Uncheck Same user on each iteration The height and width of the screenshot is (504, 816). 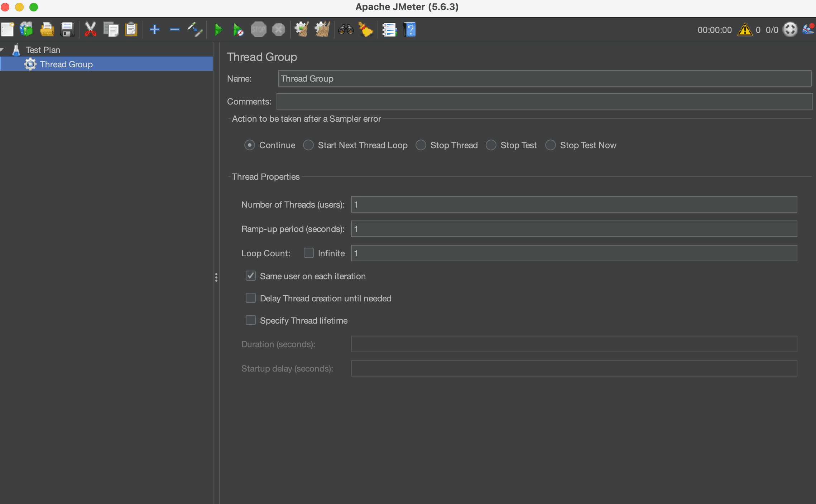coord(250,276)
